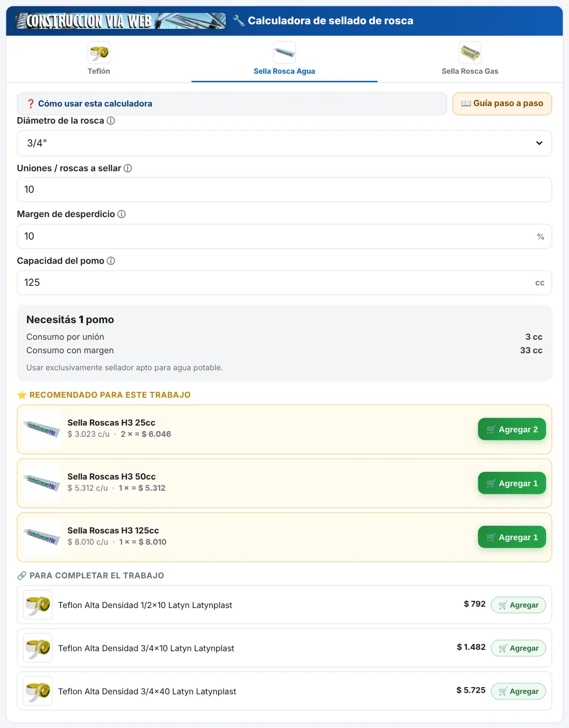Open the Guía paso a paso button
569x728 pixels.
click(502, 103)
